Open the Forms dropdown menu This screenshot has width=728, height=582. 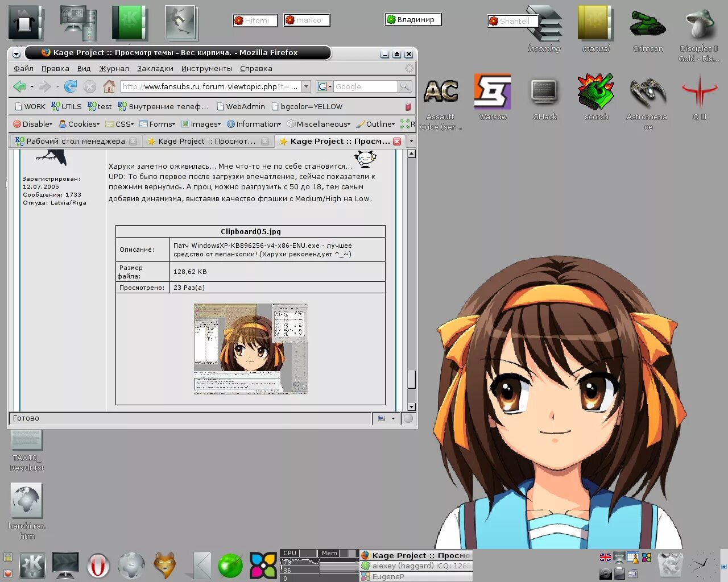[158, 124]
